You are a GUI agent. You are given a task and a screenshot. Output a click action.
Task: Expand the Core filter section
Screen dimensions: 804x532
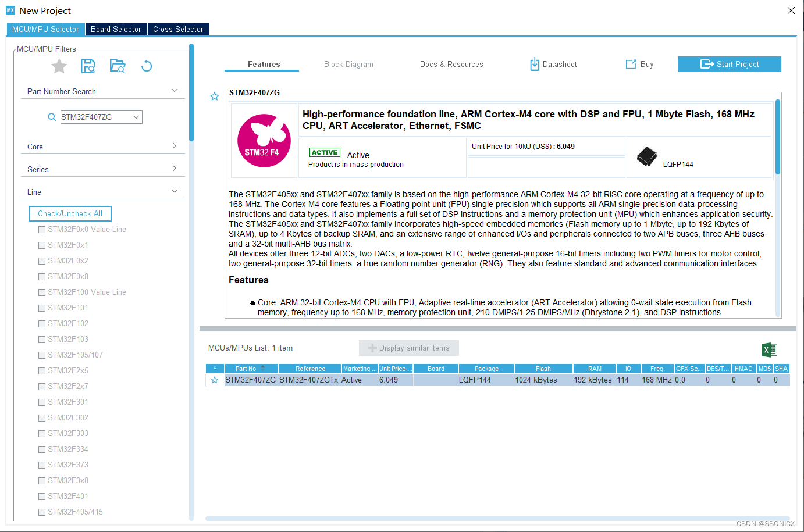tap(175, 146)
